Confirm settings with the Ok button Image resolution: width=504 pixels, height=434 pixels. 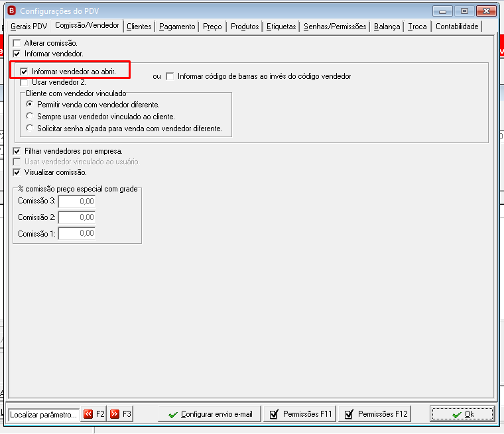click(x=462, y=413)
